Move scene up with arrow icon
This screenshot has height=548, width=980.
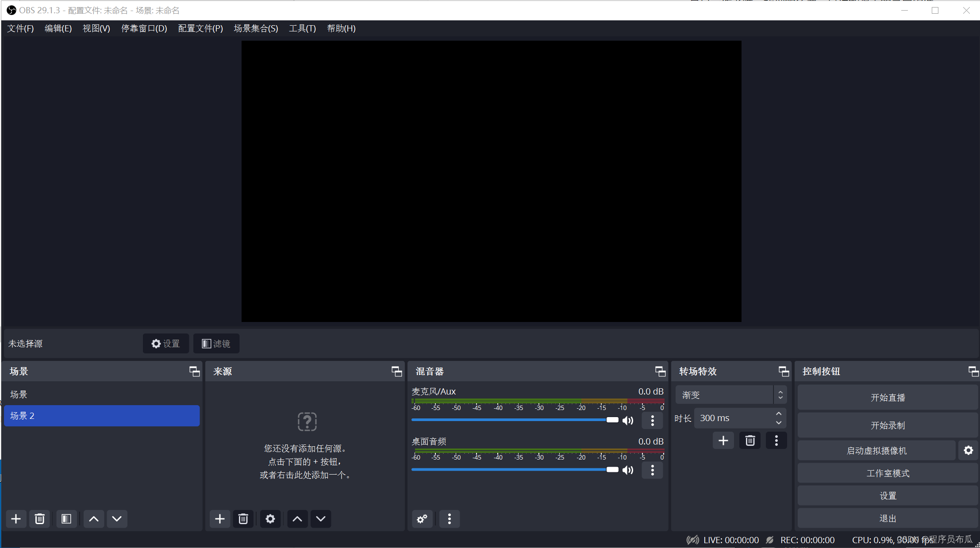point(94,519)
